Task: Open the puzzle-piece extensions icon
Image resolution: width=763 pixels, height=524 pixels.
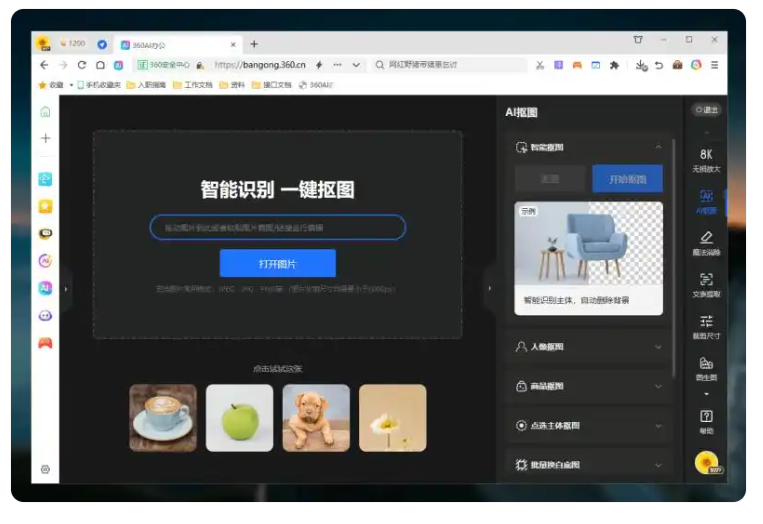Action: pos(614,65)
